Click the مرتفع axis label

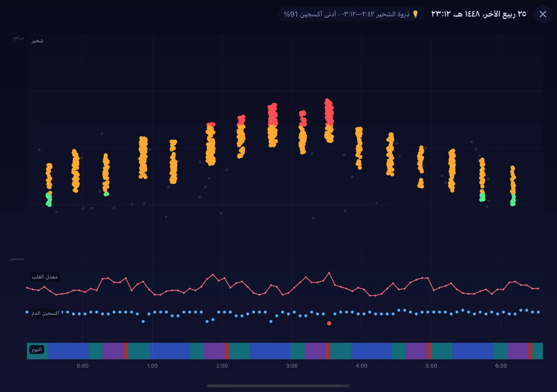18,38
